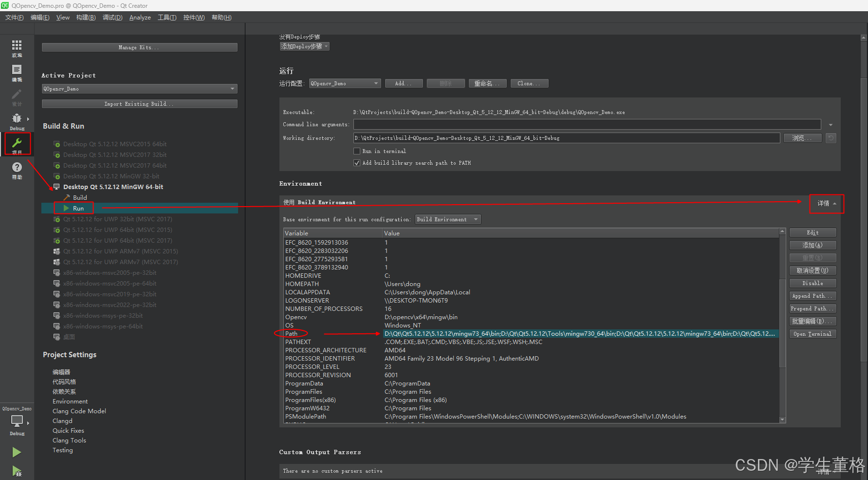Open the Edit menu
Image resolution: width=868 pixels, height=480 pixels.
pos(40,18)
